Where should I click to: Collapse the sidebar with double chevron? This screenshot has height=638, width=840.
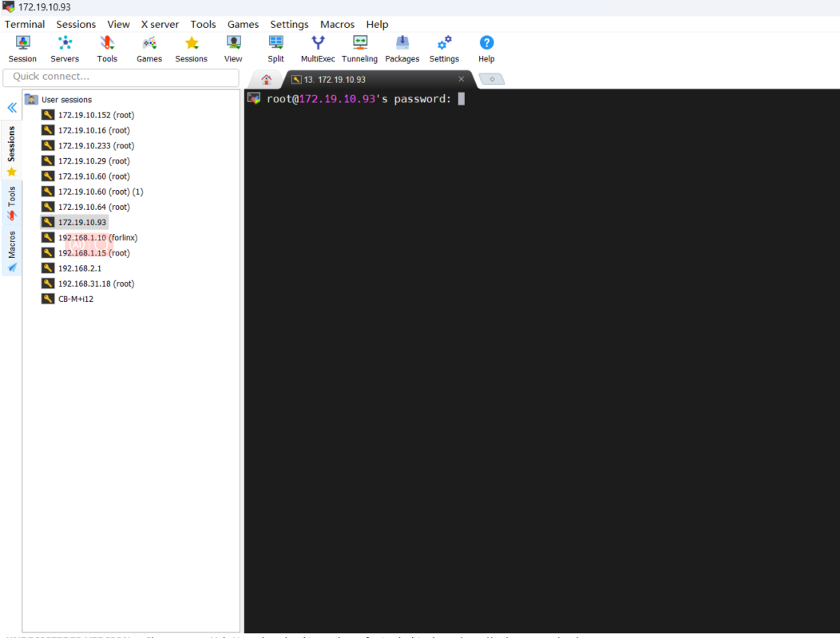[12, 108]
